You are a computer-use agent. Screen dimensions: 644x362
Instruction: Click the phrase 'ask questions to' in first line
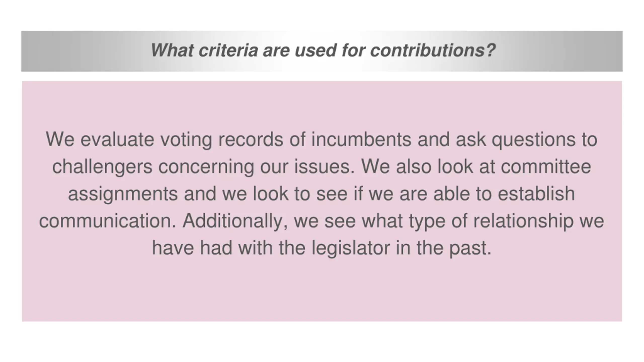tap(527, 140)
